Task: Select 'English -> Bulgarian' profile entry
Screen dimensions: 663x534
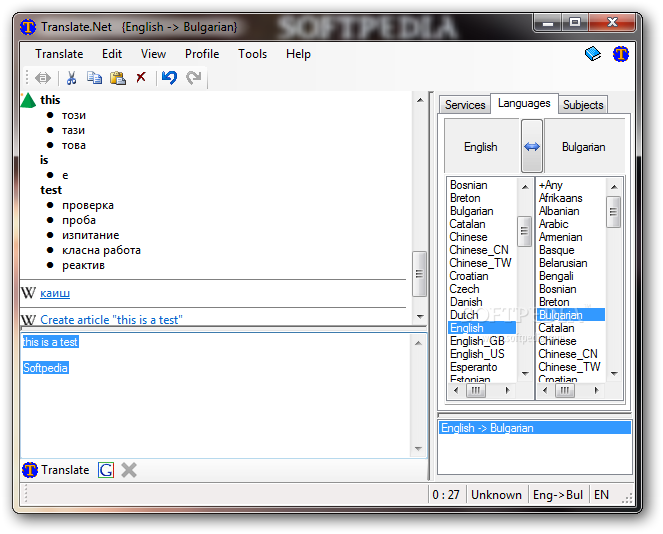Action: 534,428
